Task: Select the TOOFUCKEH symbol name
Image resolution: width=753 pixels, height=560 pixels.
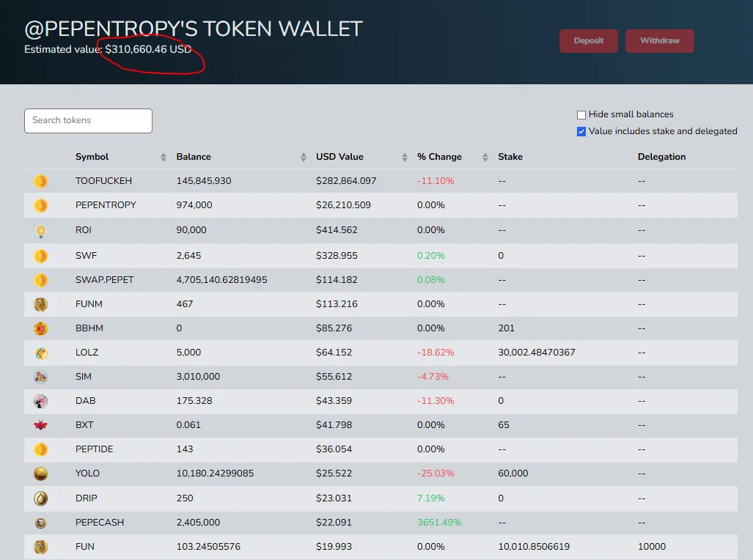Action: 103,181
